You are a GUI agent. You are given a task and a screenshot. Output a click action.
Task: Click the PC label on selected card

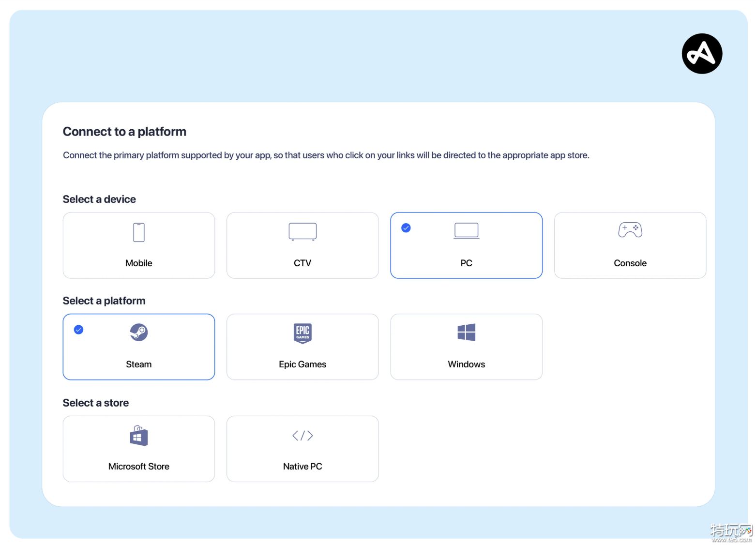coord(467,263)
